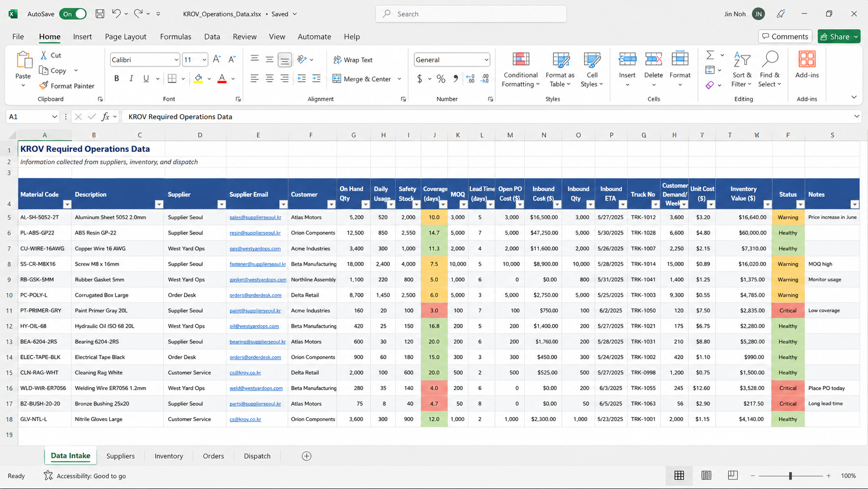The width and height of the screenshot is (868, 489).
Task: Increase font size with the larger A icon
Action: click(217, 59)
